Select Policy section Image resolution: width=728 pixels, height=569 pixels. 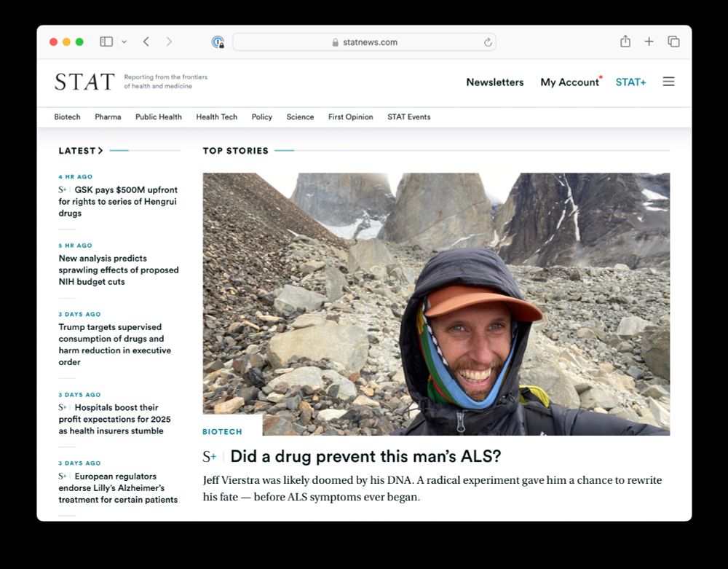pos(262,117)
